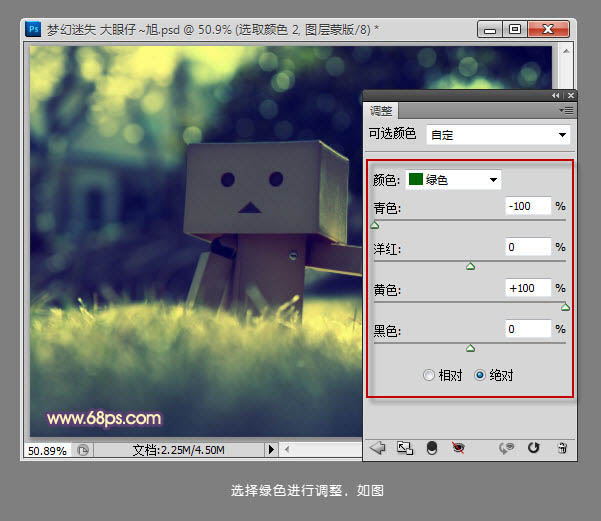601x521 pixels.
Task: Select the 相对 (Relative) radio button
Action: [429, 375]
